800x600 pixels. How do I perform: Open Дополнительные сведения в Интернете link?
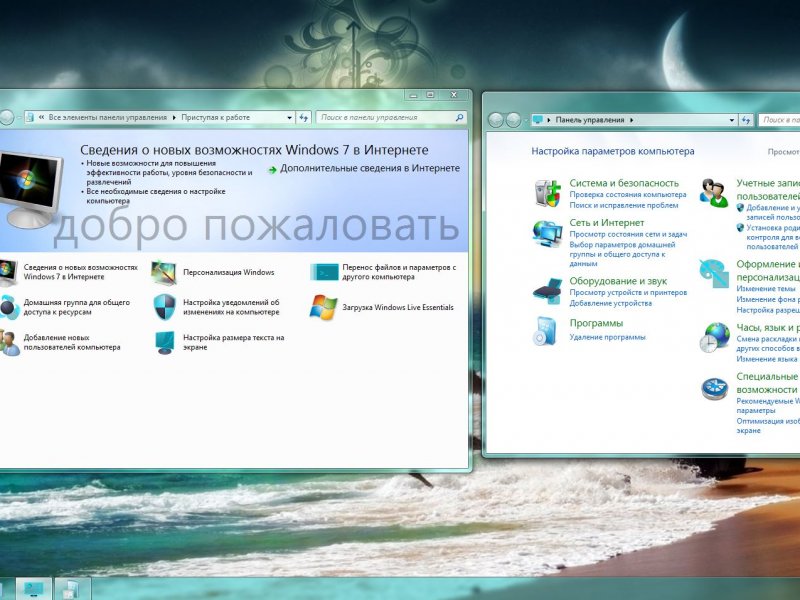(x=370, y=168)
